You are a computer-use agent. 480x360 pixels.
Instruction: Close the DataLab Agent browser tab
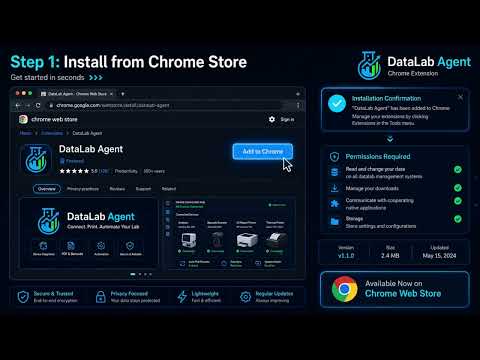[x=111, y=94]
